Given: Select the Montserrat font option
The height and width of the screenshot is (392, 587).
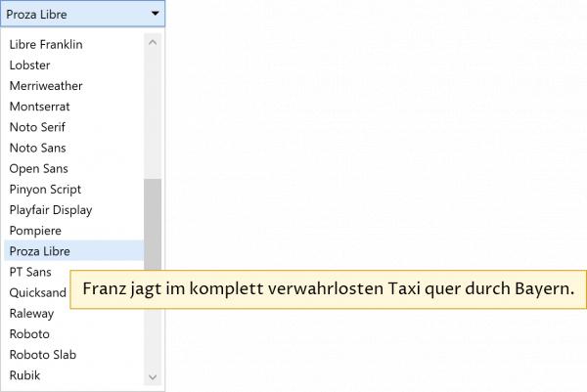Looking at the screenshot, I should click(39, 107).
